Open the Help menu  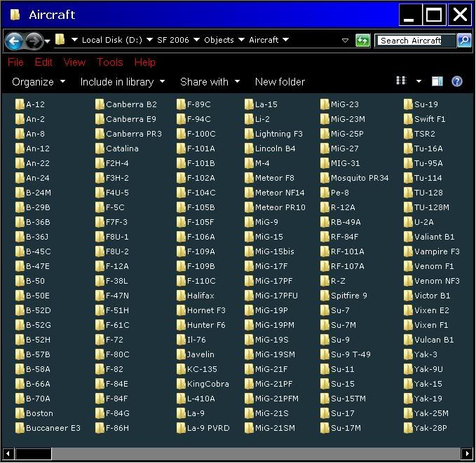(x=145, y=62)
